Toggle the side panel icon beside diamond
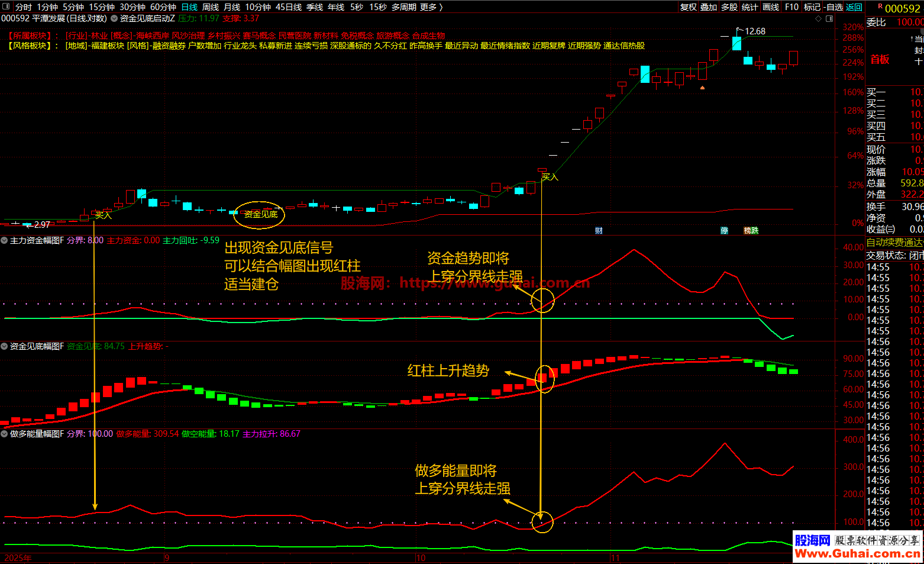The height and width of the screenshot is (564, 924). pyautogui.click(x=829, y=19)
